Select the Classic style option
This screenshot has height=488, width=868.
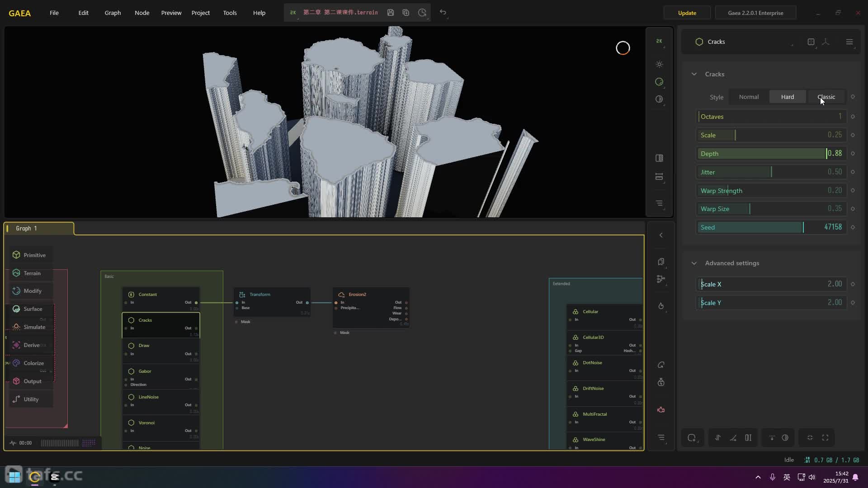826,97
